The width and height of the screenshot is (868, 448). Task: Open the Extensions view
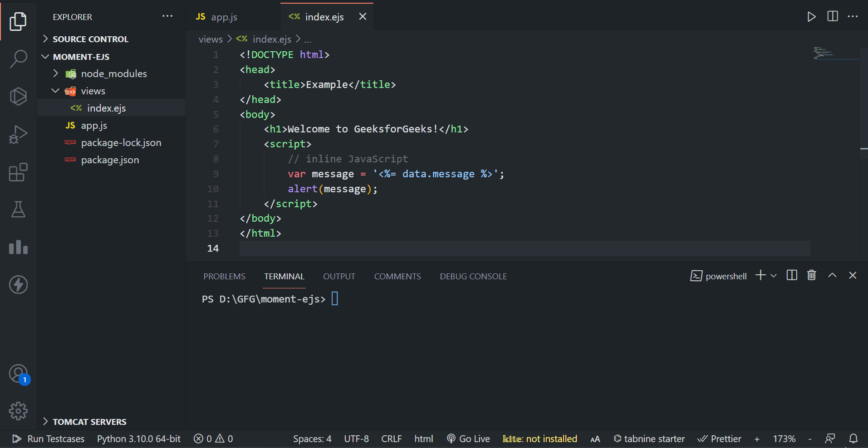pyautogui.click(x=18, y=172)
